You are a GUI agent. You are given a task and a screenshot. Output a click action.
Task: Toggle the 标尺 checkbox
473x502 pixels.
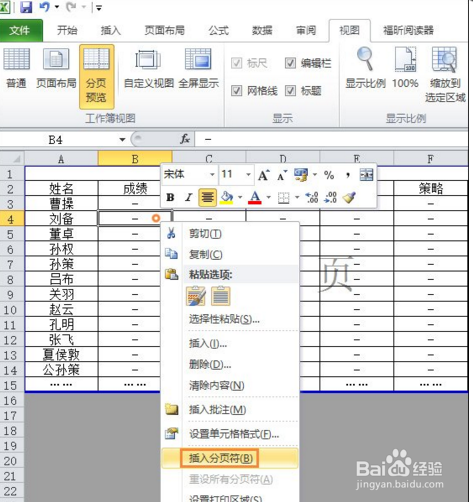pos(236,63)
